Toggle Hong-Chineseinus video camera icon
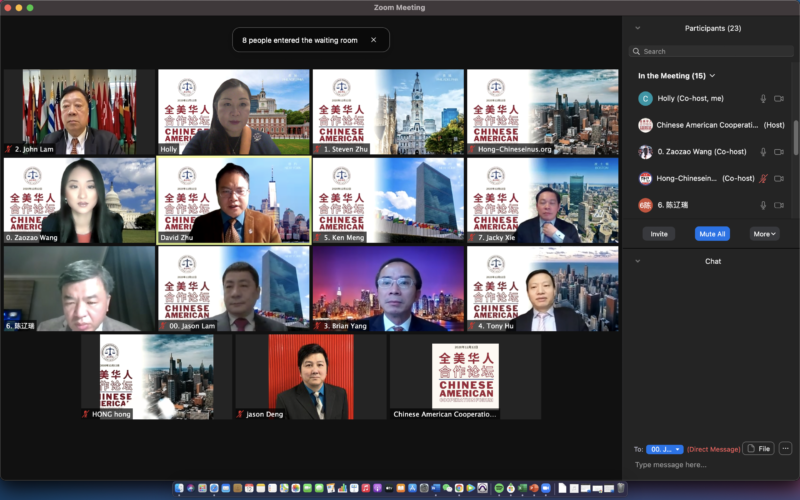The height and width of the screenshot is (500, 800). tap(779, 178)
